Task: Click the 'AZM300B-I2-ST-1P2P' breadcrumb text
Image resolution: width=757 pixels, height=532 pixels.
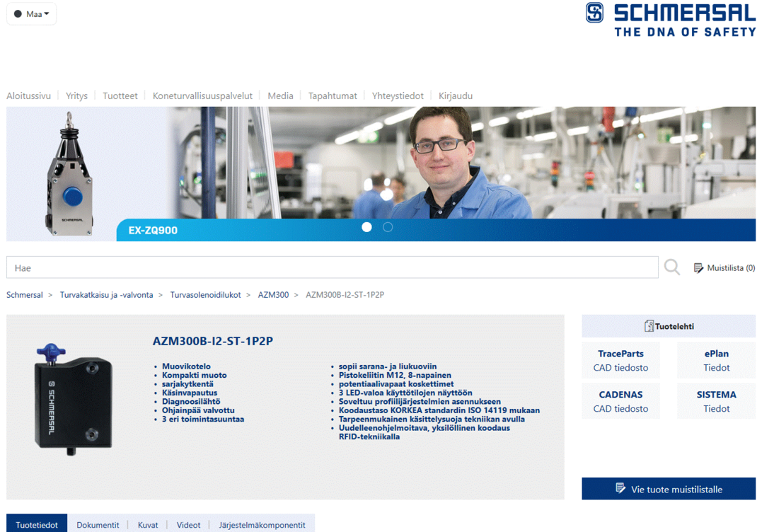Action: (x=345, y=294)
